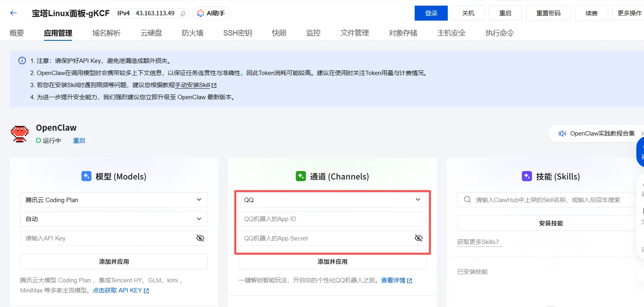This screenshot has width=644, height=307.
Task: Focus the QQ机器人的App ID field
Action: tap(332, 219)
